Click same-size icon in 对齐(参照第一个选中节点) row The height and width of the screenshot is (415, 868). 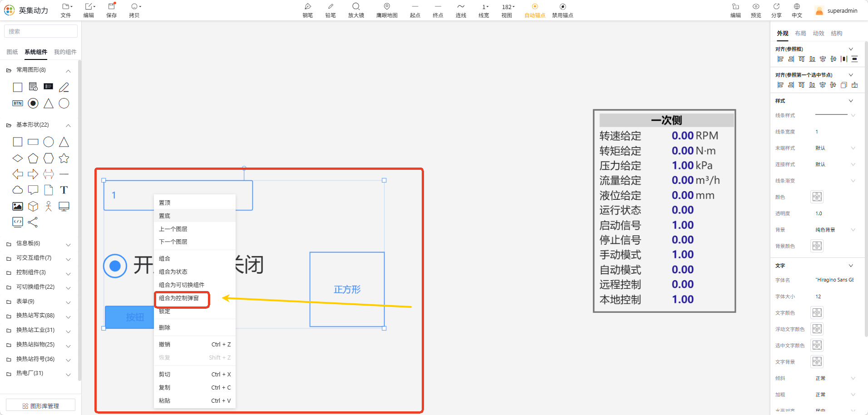[844, 85]
